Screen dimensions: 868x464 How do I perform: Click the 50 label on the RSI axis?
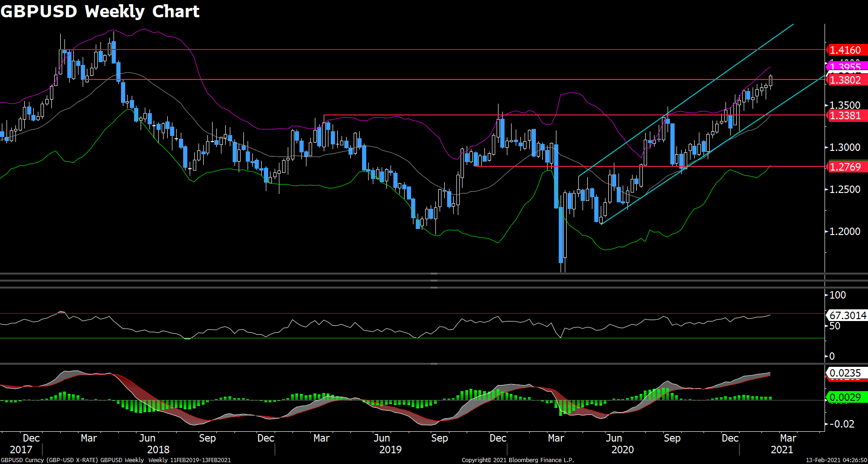(x=835, y=326)
